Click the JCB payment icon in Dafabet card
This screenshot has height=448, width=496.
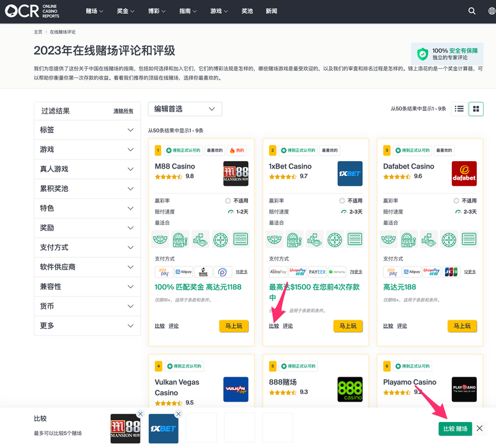(451, 271)
